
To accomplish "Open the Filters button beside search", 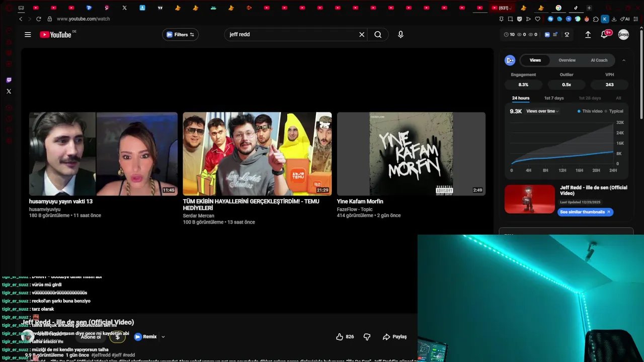I will (180, 35).
